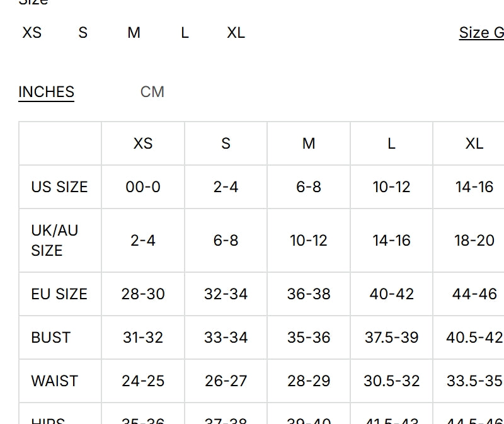Click the WAIST row label
The image size is (504, 424).
click(55, 381)
